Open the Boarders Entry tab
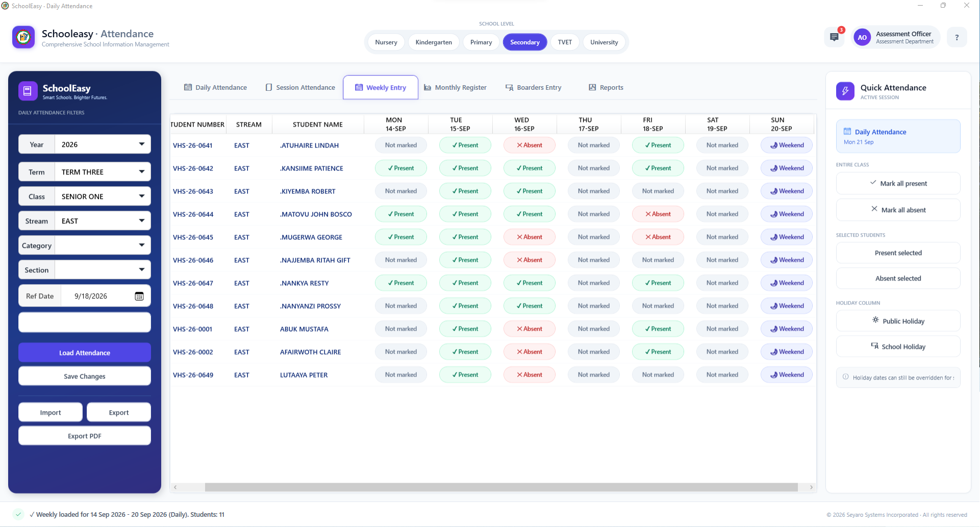 [x=534, y=88]
